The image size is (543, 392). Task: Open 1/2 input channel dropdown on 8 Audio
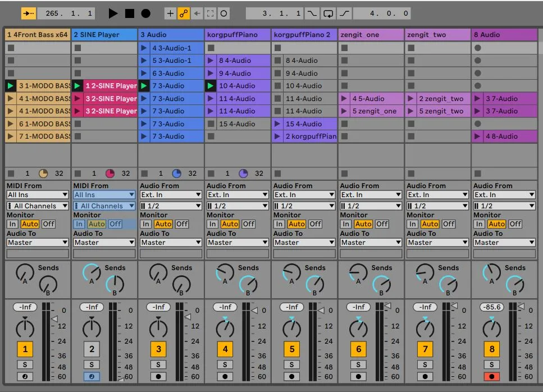click(x=504, y=206)
